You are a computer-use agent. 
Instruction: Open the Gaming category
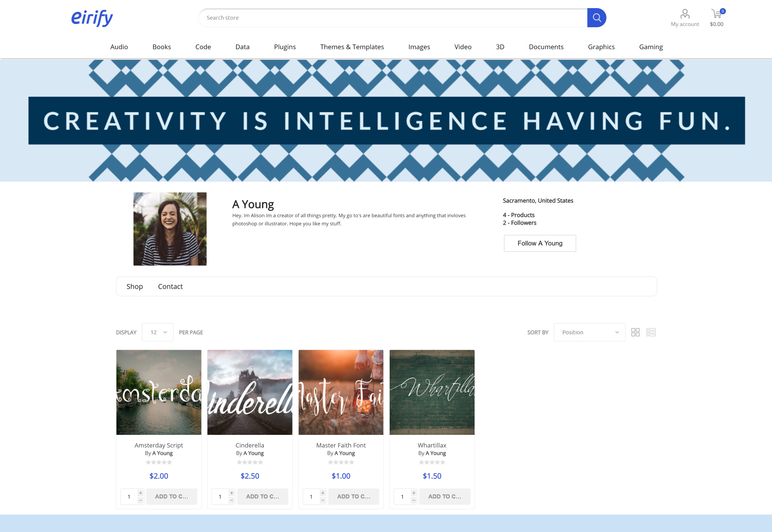pos(651,47)
